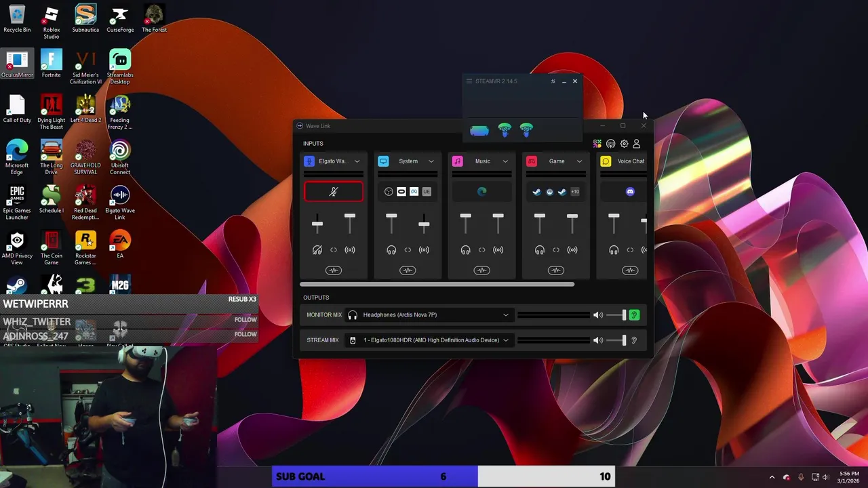868x488 pixels.
Task: Click the OBS app icon in System channel
Action: click(x=389, y=192)
